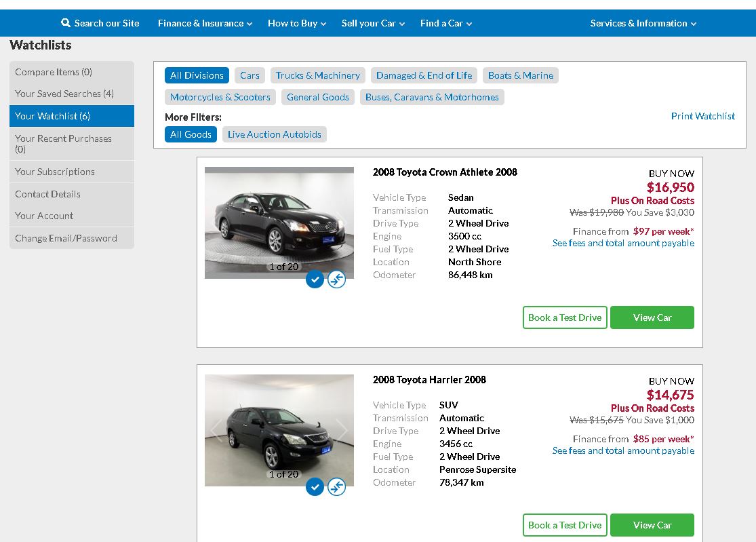Open Toyota Crown Athlete thumbnail photo
Screen dimensions: 756x542
279,222
